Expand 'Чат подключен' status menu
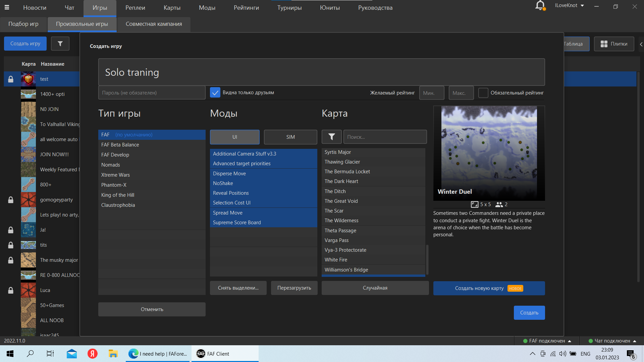Image resolution: width=644 pixels, height=362 pixels. coord(612,341)
